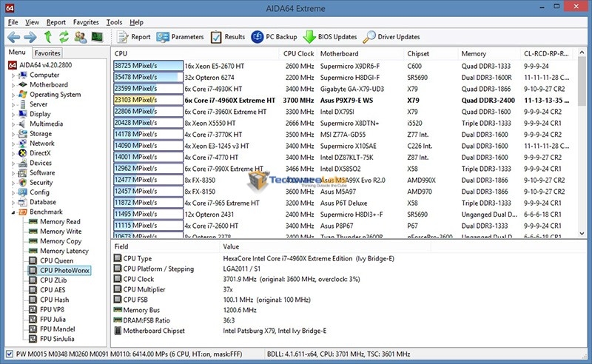Screen dimensions: 592x364
Task: Select the CPU ZLib benchmark
Action: (x=53, y=280)
